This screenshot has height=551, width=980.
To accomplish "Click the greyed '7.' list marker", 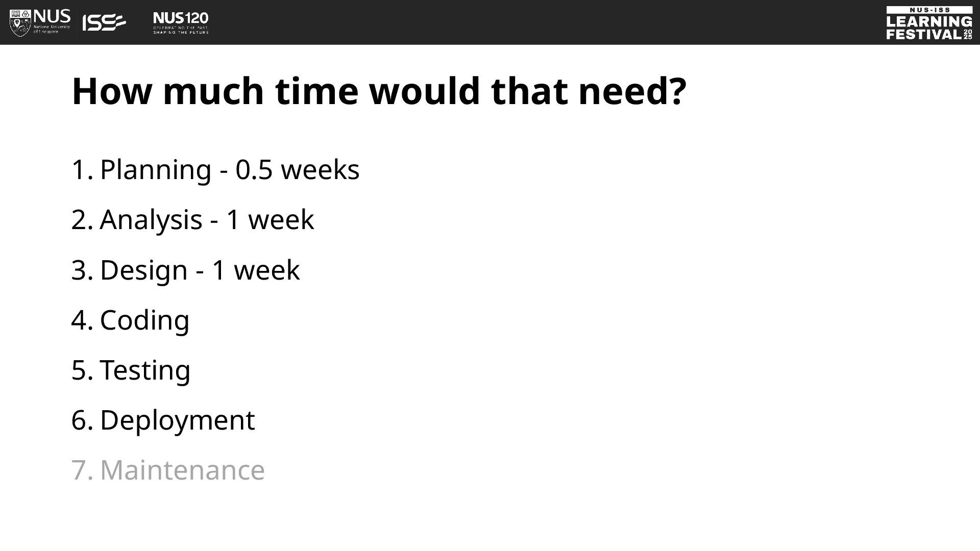I will coord(82,470).
